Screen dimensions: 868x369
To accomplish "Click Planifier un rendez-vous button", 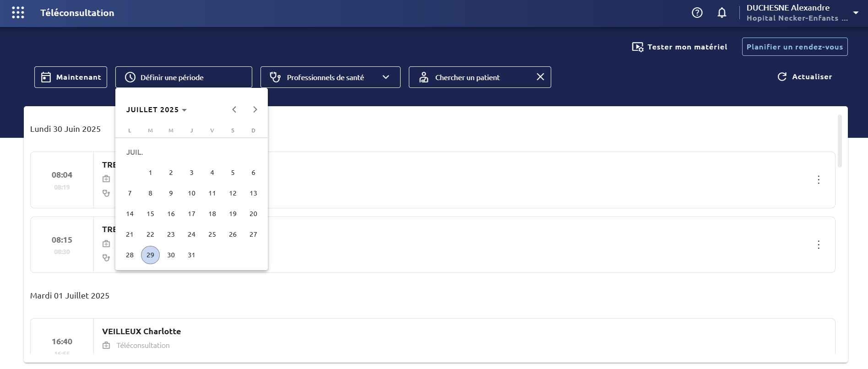I will pos(795,47).
